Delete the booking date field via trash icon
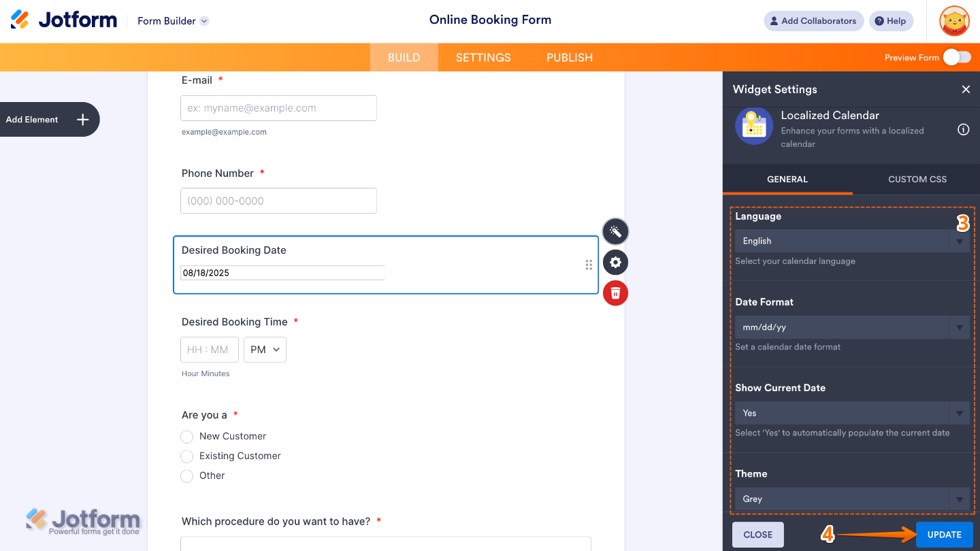980x551 pixels. tap(615, 293)
